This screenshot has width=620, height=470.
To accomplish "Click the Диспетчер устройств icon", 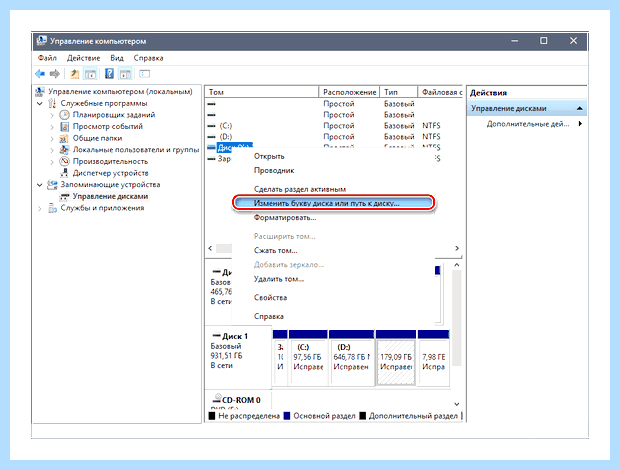I will click(64, 173).
